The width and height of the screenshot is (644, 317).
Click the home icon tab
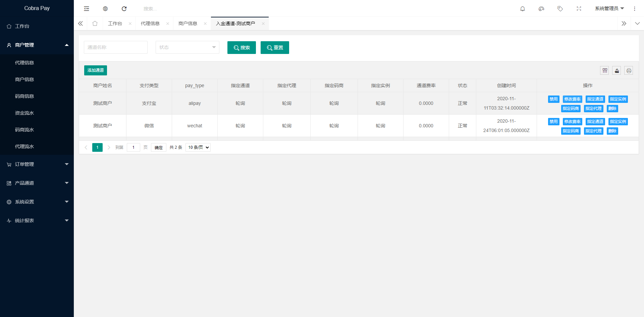pos(95,23)
